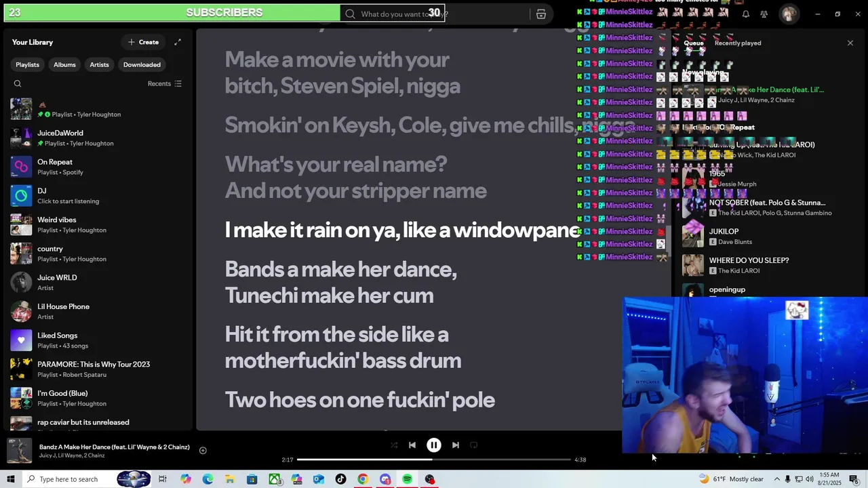Switch to Google Chrome in taskbar
Screen dimensions: 868x488
point(363,479)
